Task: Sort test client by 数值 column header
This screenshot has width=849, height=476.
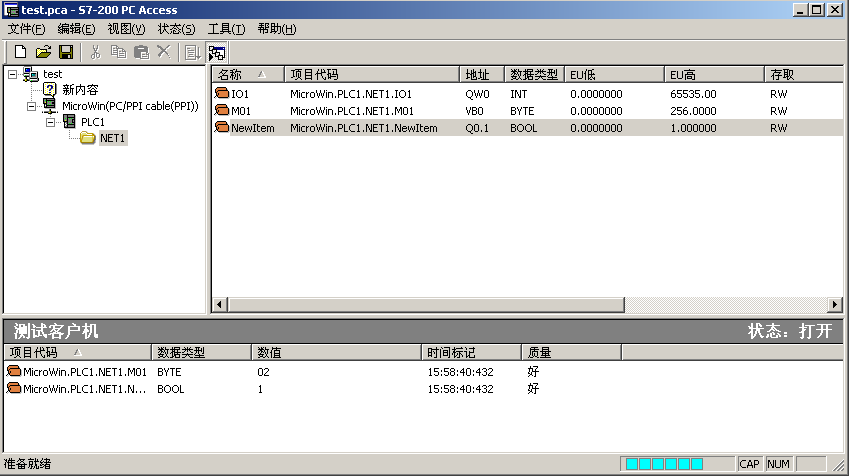Action: tap(335, 352)
